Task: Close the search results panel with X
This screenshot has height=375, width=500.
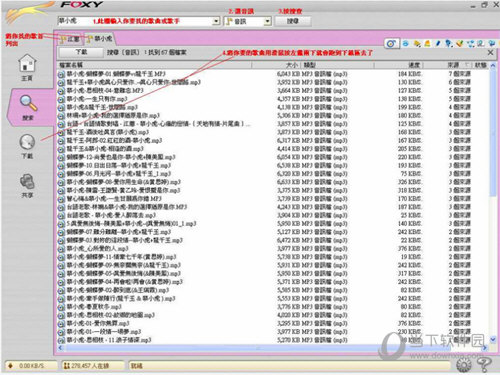Action: pos(490,52)
